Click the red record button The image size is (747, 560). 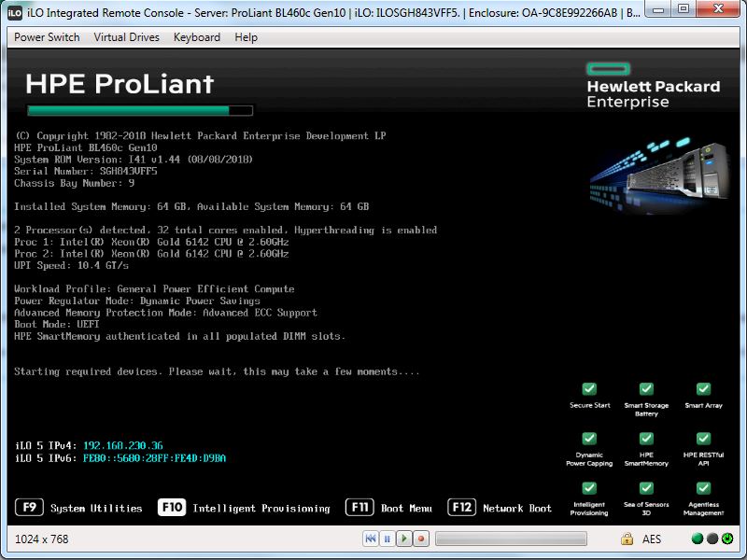[421, 539]
